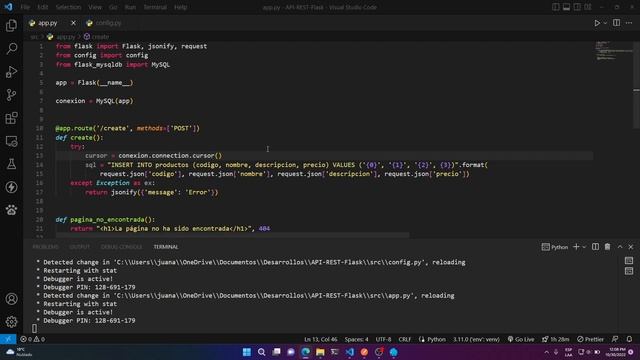Open the Go menu

click(x=113, y=7)
